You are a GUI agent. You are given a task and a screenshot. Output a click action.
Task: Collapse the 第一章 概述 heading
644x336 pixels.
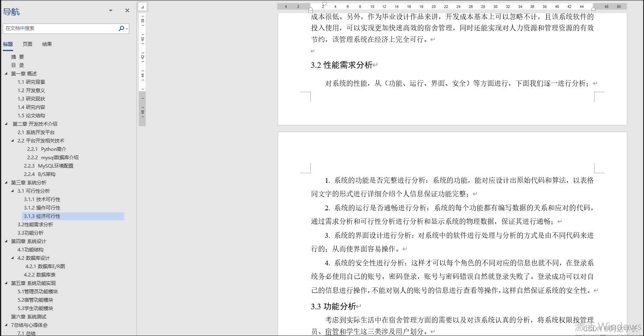(6, 73)
